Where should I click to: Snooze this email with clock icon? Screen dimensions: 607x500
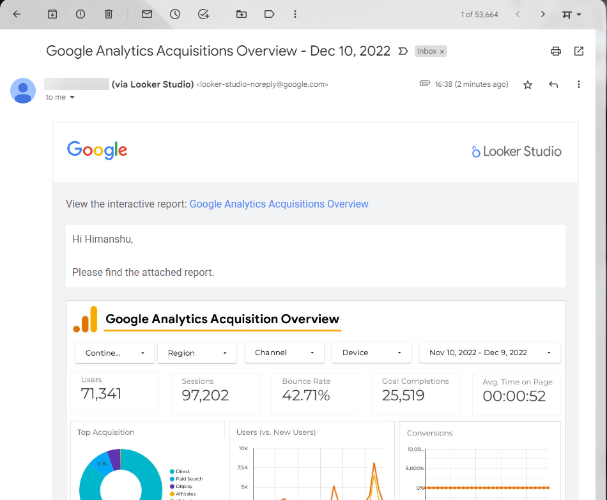pyautogui.click(x=175, y=14)
